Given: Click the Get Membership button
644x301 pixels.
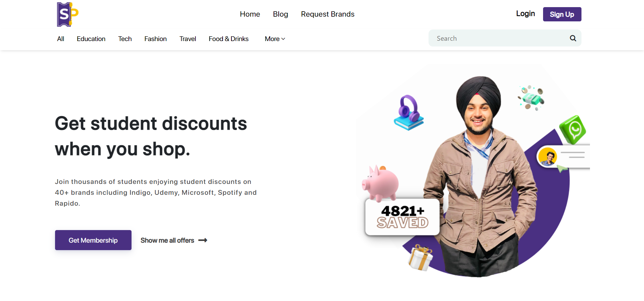Looking at the screenshot, I should [93, 240].
